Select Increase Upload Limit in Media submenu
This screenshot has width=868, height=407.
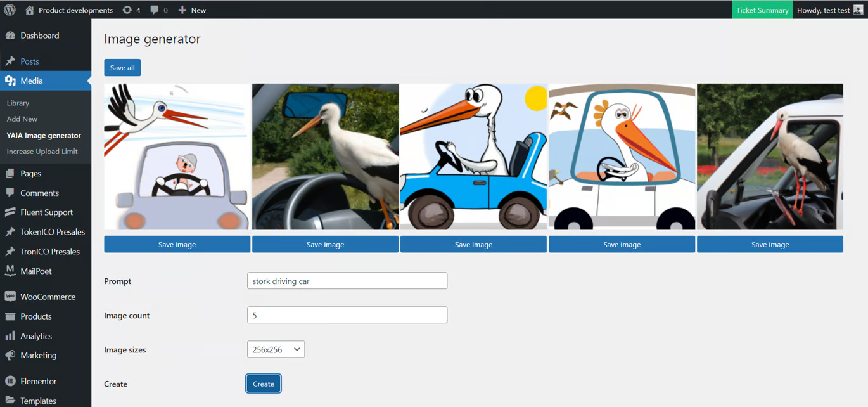pyautogui.click(x=42, y=152)
